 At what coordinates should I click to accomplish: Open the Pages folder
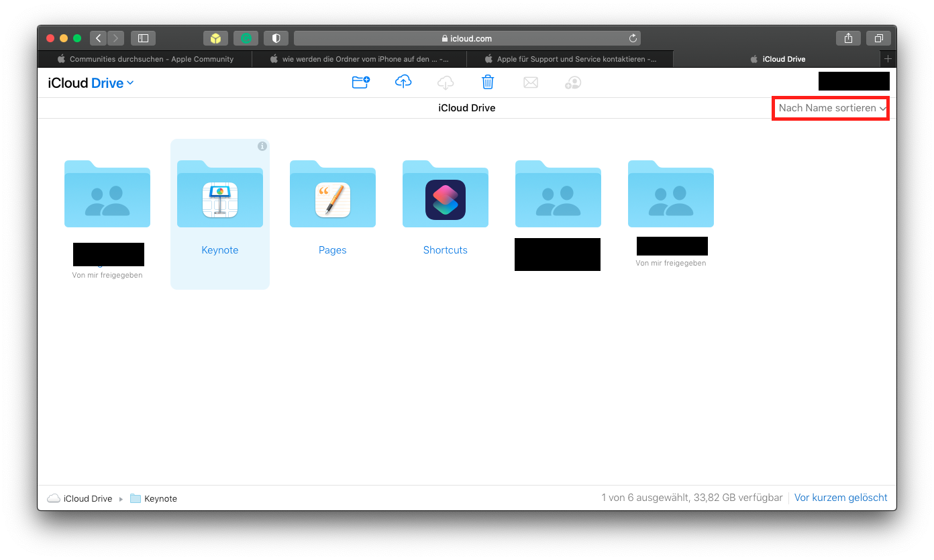click(x=333, y=194)
